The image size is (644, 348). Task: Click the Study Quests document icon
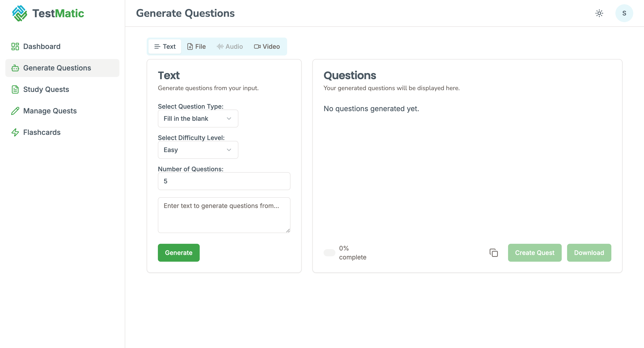pos(15,89)
